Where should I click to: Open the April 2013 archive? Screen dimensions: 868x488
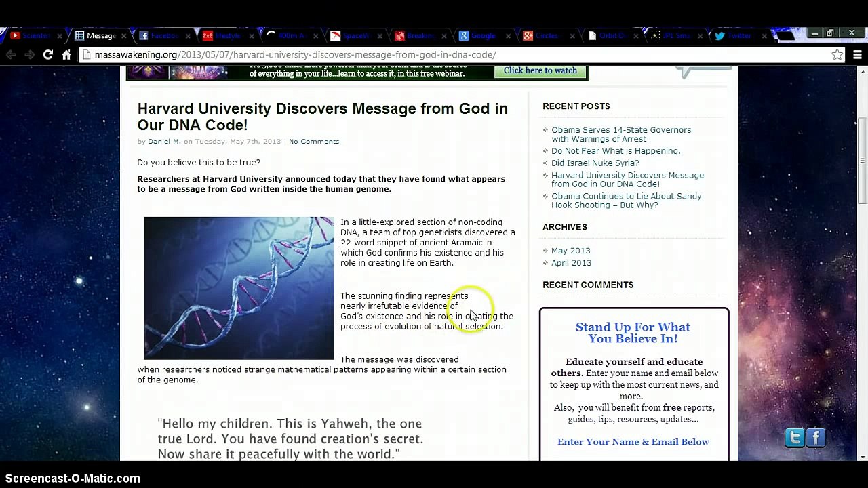point(572,263)
